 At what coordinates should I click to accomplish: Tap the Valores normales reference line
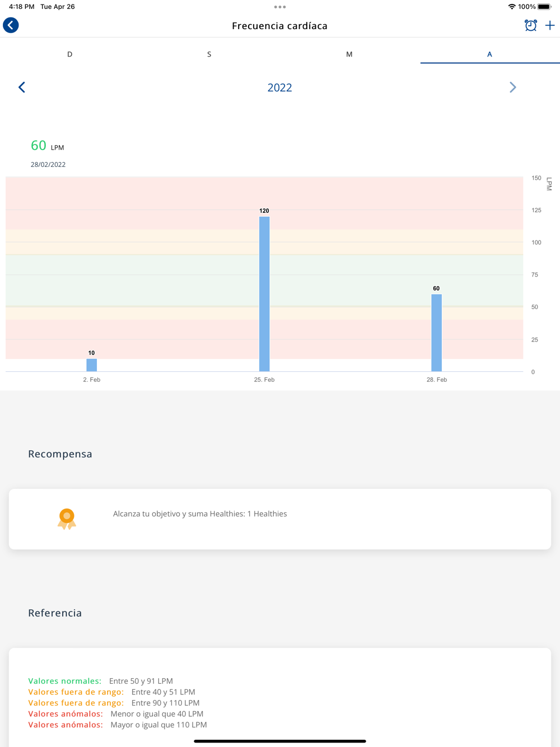(x=101, y=681)
